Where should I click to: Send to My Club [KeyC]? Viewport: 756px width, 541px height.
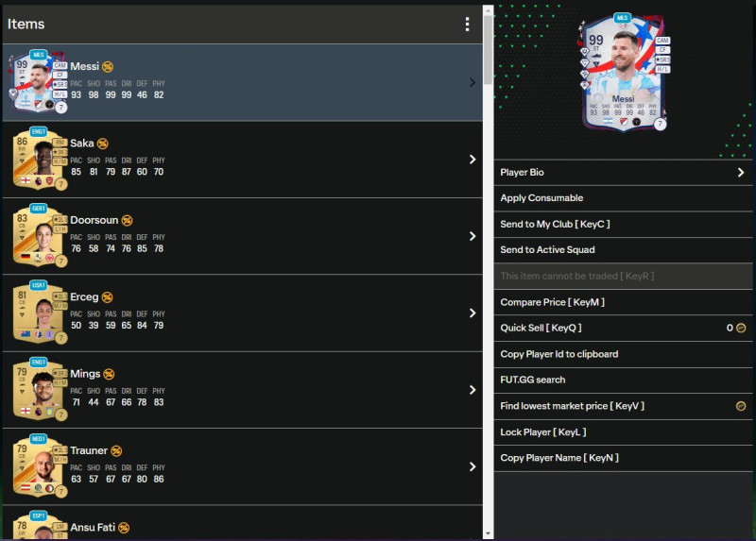pyautogui.click(x=624, y=224)
